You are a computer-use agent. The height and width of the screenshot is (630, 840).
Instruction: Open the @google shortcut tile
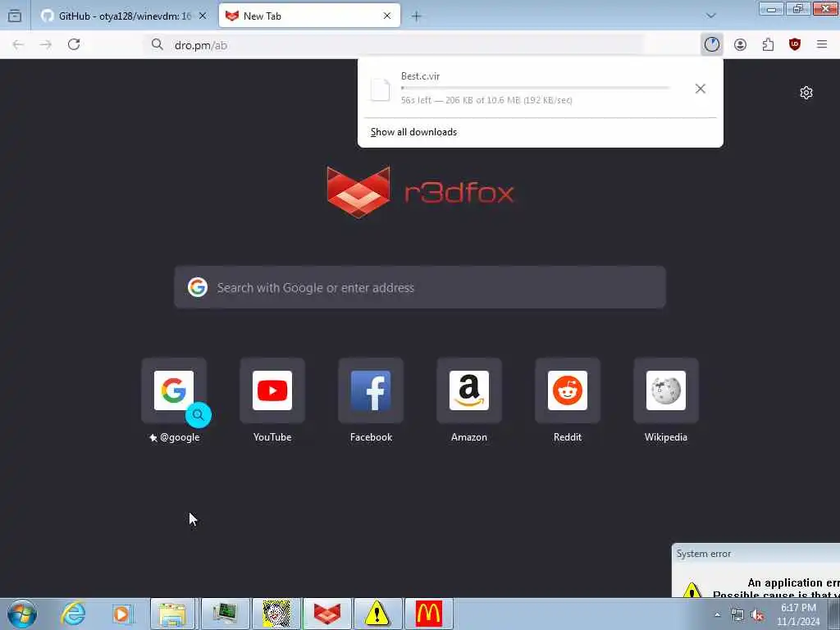click(x=174, y=390)
